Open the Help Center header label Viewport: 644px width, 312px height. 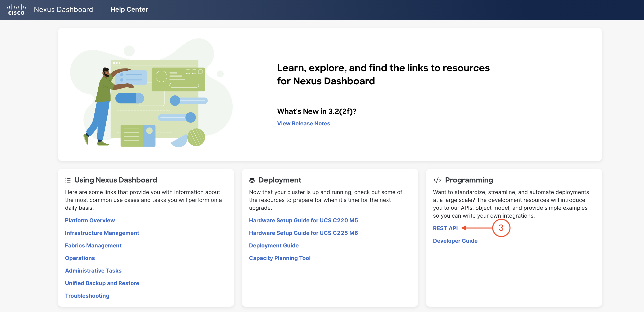coord(129,9)
